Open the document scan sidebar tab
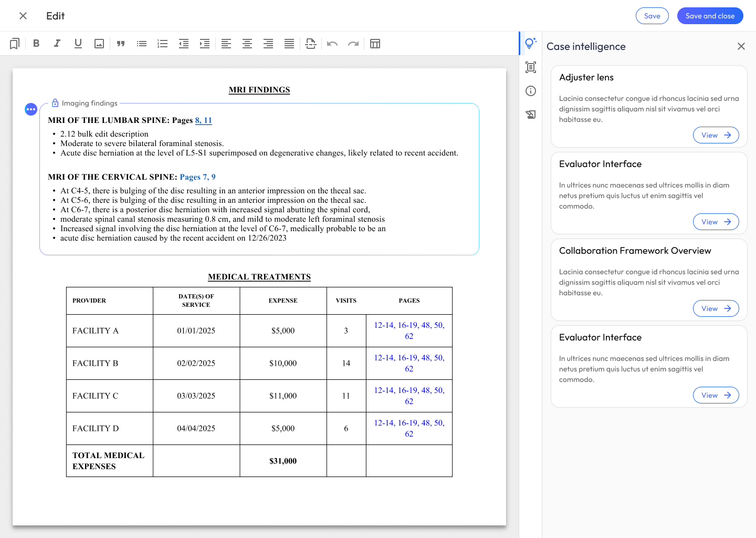 coord(531,67)
